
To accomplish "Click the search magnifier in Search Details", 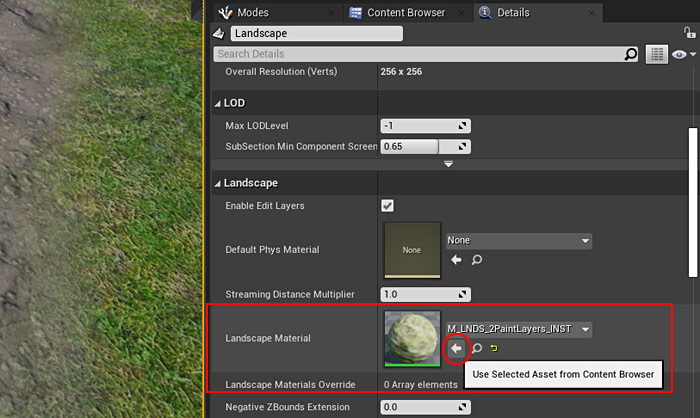I will pos(630,54).
